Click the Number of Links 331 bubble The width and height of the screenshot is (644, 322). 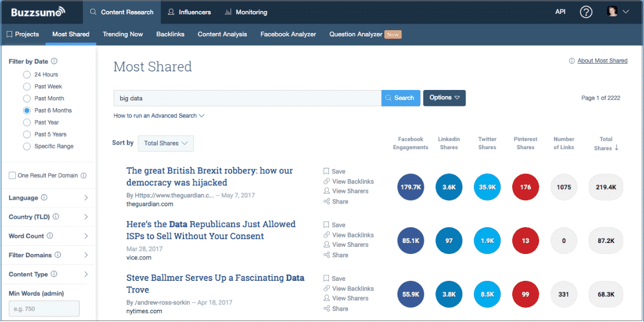[563, 294]
